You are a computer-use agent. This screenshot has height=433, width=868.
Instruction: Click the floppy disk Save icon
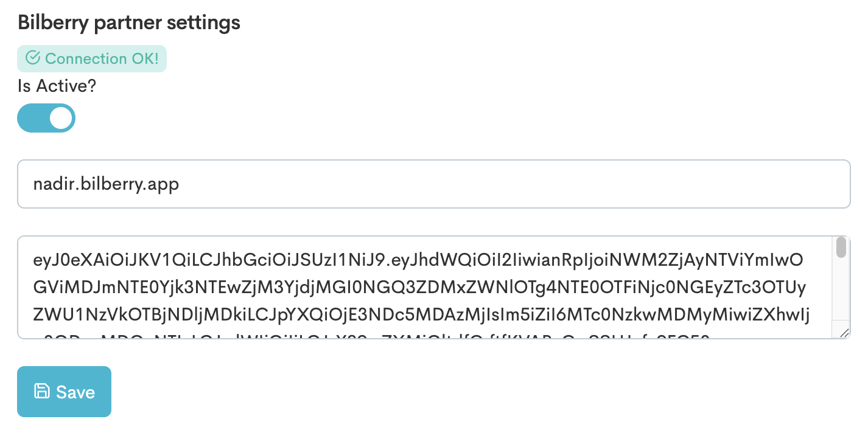point(41,391)
